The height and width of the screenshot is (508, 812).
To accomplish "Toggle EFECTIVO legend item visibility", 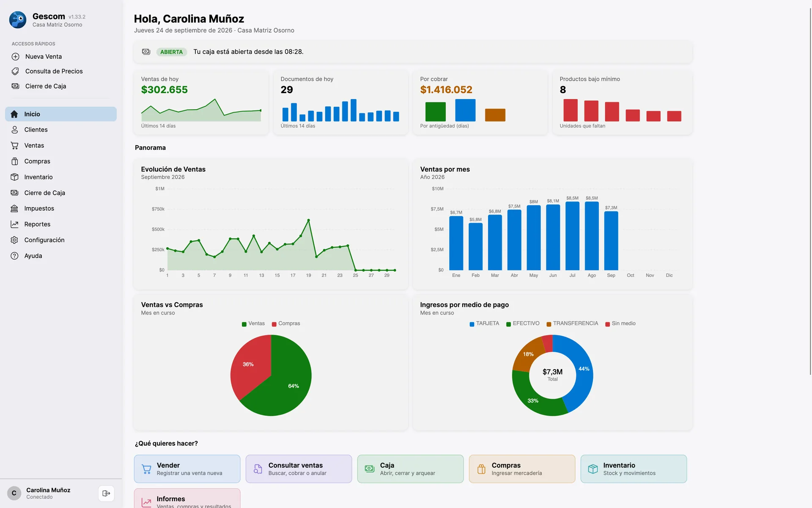I will click(x=523, y=323).
